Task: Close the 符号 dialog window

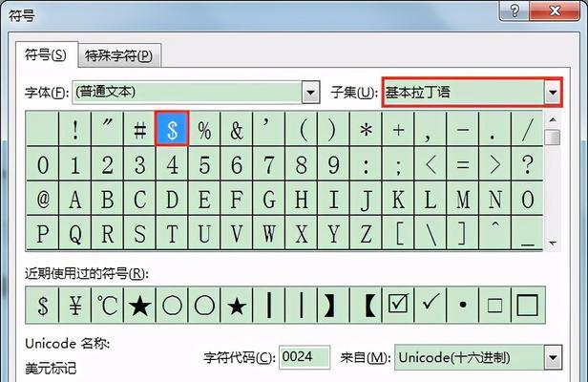Action: pyautogui.click(x=555, y=11)
